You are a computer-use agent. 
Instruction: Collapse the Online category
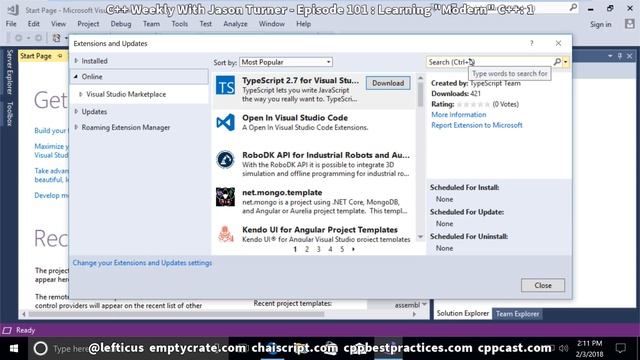[x=76, y=77]
